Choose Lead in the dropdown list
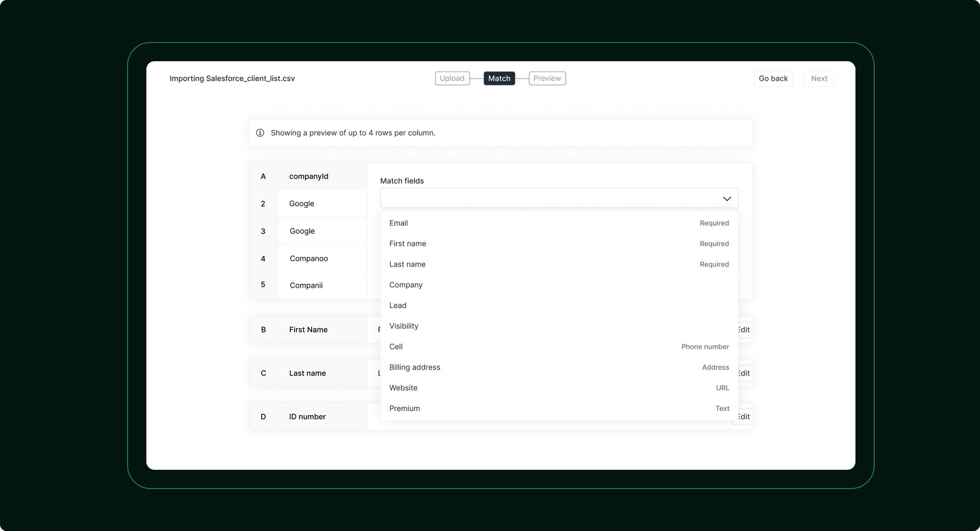Image resolution: width=980 pixels, height=531 pixels. coord(398,305)
